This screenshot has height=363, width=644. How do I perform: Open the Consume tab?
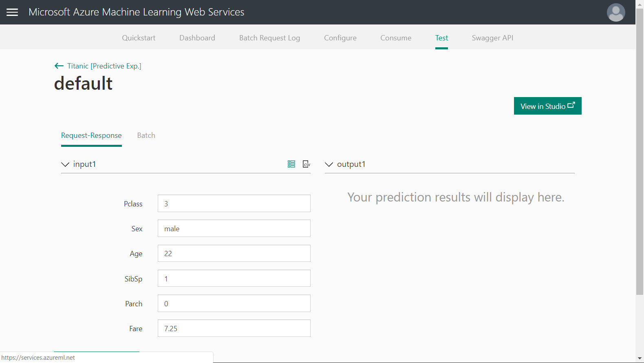tap(396, 38)
